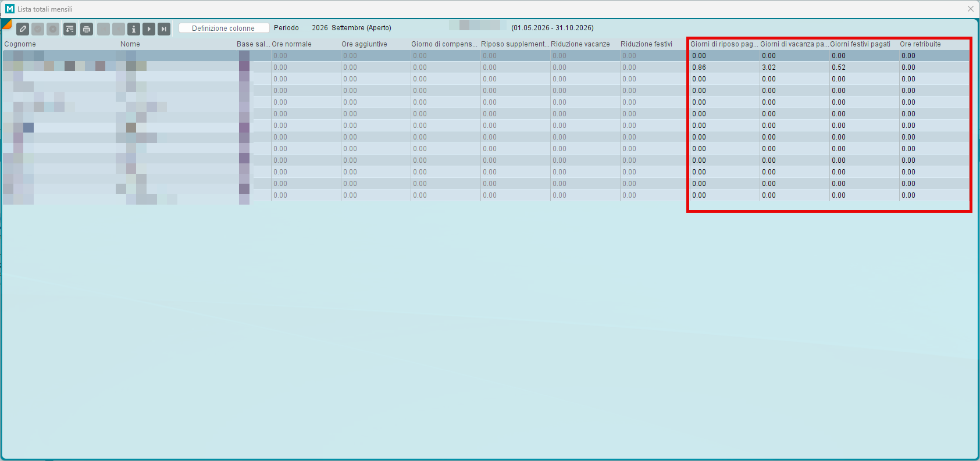The image size is (980, 461).
Task: Select the cell showing 0.86
Action: coord(725,67)
